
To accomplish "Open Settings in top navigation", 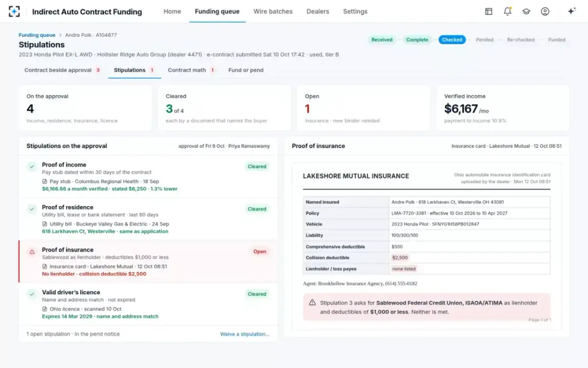I will 355,11.
